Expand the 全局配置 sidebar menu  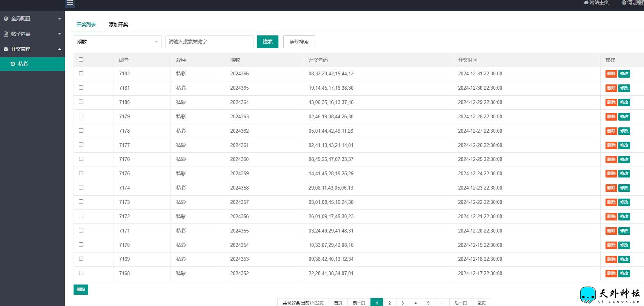click(x=32, y=18)
